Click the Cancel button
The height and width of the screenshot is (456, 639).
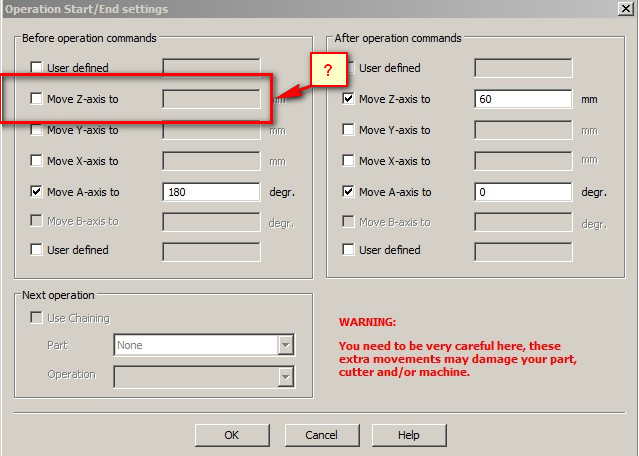coord(321,435)
